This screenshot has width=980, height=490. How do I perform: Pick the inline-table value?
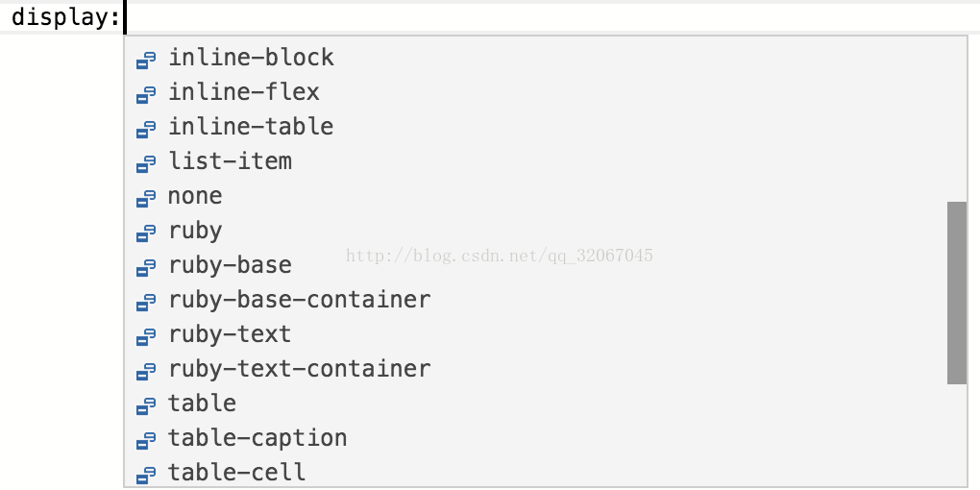(545, 127)
